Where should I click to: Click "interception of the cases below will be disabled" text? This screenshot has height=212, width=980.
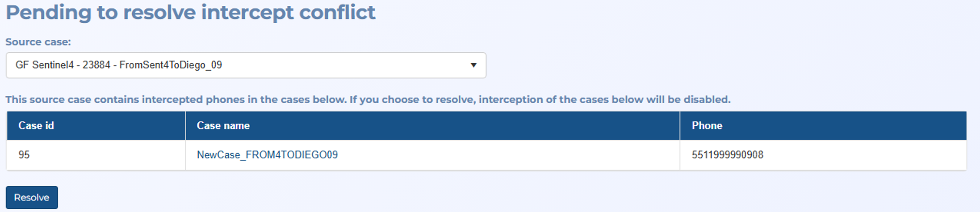[604, 100]
